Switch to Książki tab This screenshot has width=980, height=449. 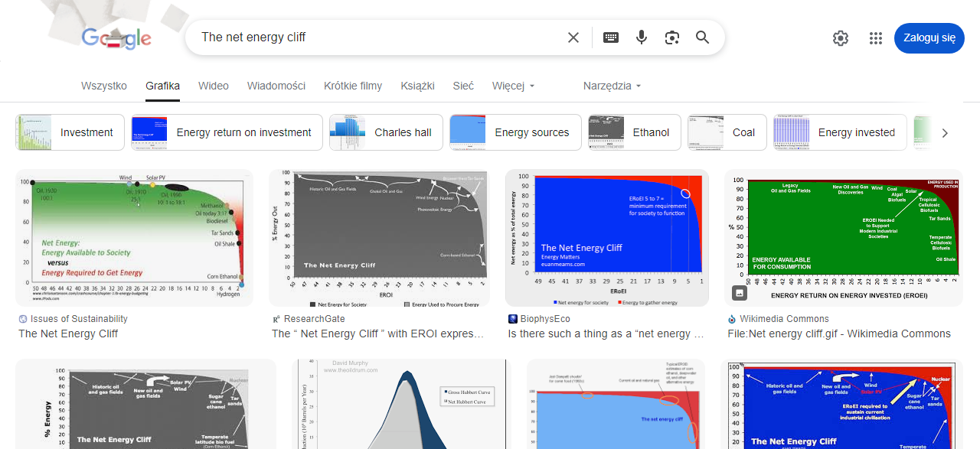[417, 86]
